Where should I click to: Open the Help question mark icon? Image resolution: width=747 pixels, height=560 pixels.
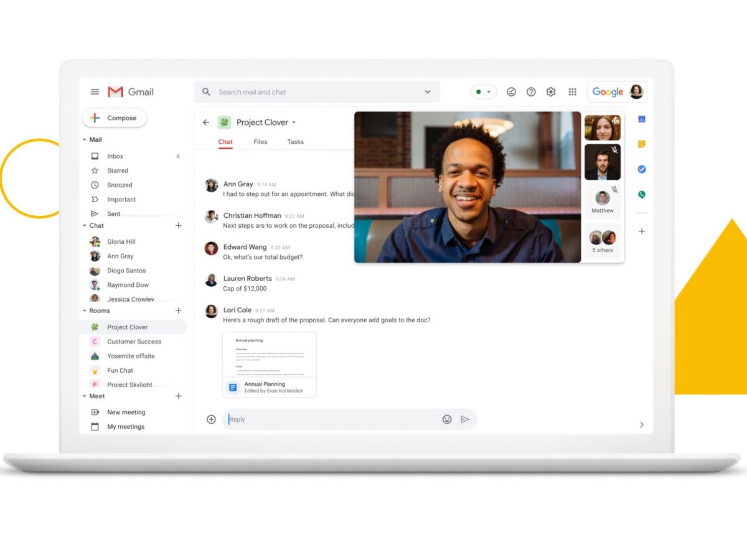click(531, 92)
